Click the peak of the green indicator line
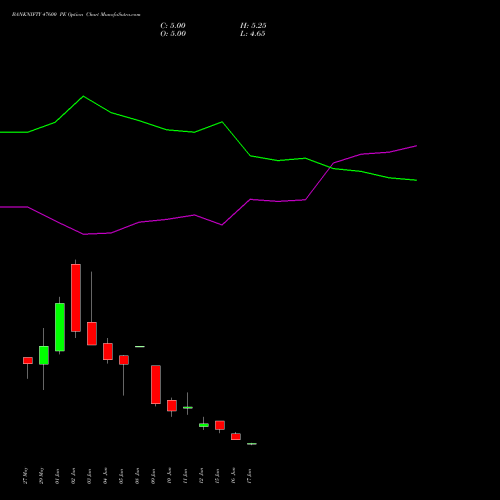Screen dimensions: 500x500 coord(83,96)
